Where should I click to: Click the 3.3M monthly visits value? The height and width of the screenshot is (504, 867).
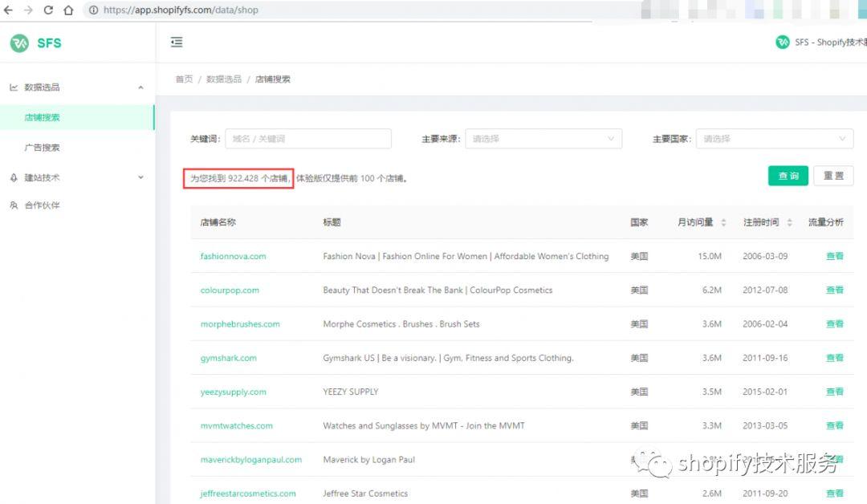coord(711,425)
